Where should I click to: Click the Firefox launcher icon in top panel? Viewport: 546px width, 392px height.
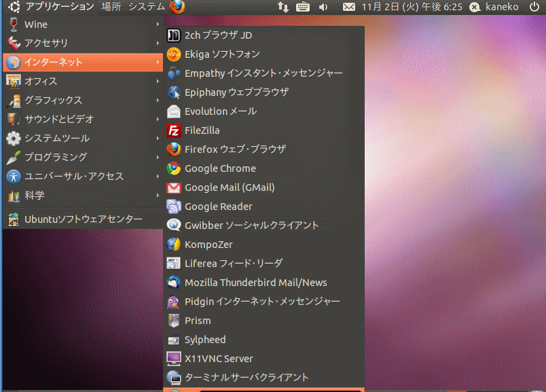(177, 7)
